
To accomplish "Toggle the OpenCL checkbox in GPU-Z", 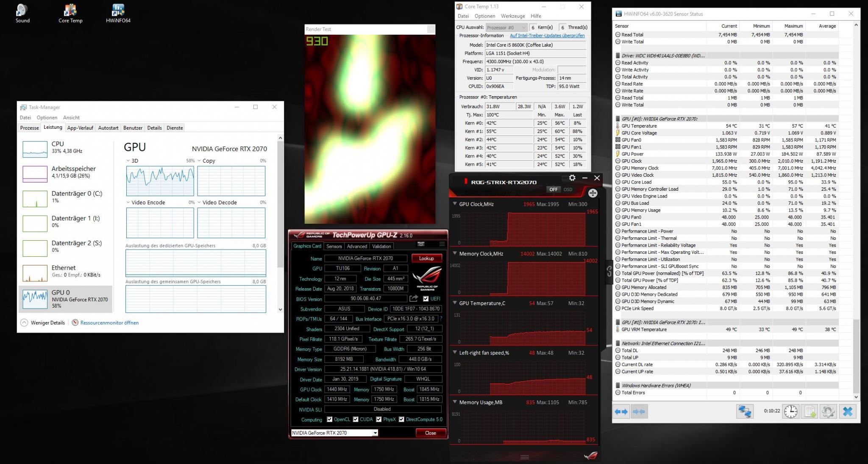I will (x=329, y=420).
